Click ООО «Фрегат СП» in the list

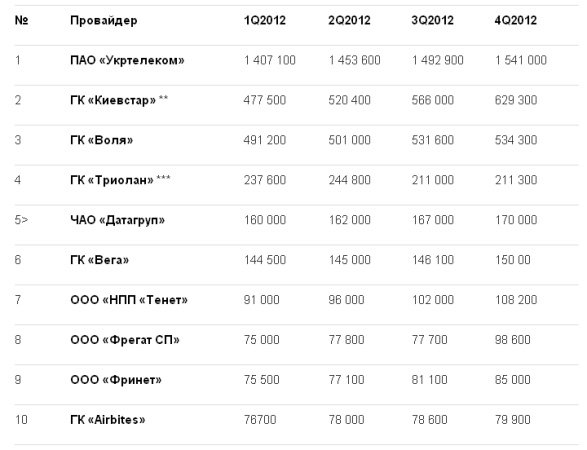125,340
